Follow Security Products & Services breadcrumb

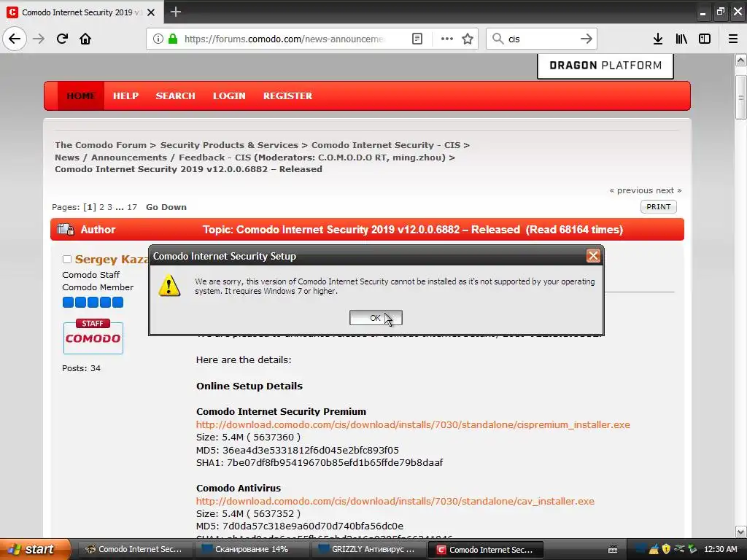point(229,145)
